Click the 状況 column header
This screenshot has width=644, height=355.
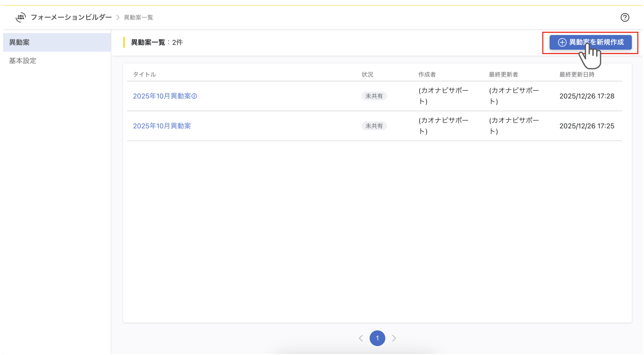click(367, 74)
